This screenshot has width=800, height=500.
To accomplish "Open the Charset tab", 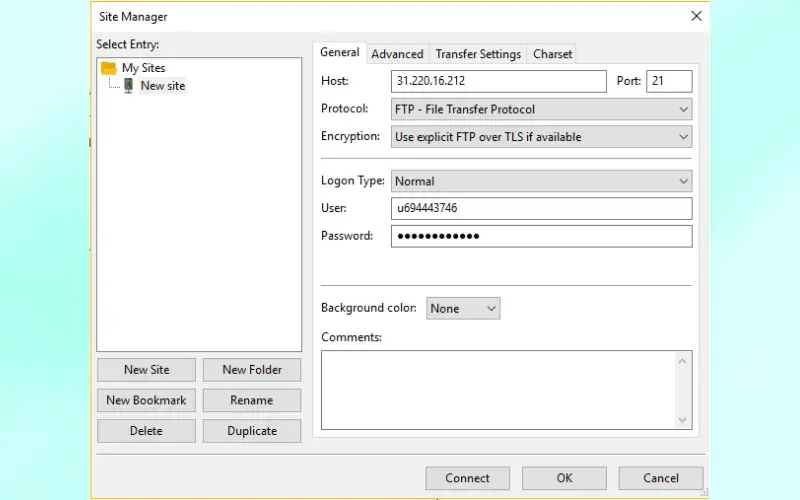I will click(x=553, y=54).
